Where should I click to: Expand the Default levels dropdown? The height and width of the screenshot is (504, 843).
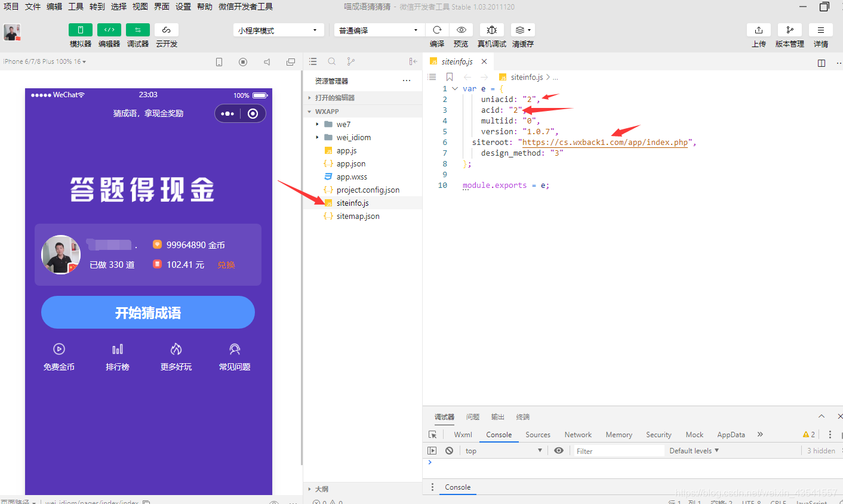coord(694,450)
